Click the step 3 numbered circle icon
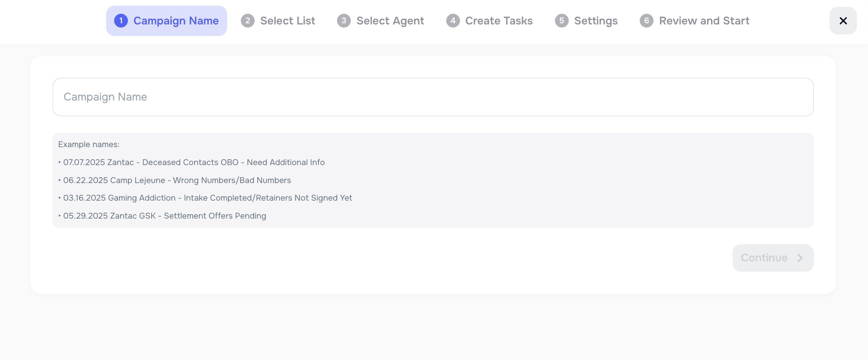The image size is (868, 360). tap(343, 21)
